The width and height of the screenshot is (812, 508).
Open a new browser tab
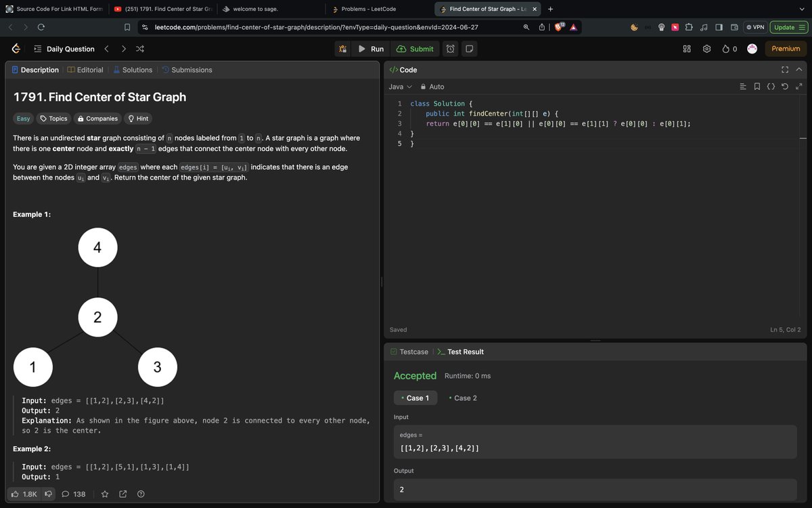(x=550, y=9)
